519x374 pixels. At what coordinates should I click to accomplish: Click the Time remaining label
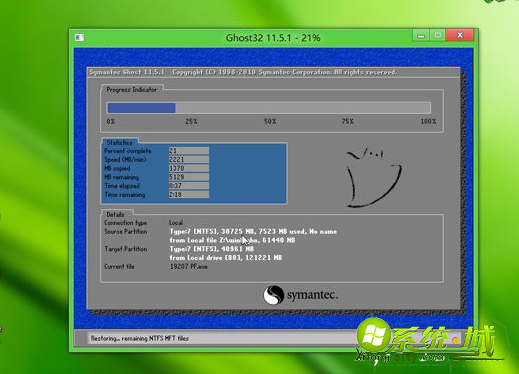(x=125, y=195)
